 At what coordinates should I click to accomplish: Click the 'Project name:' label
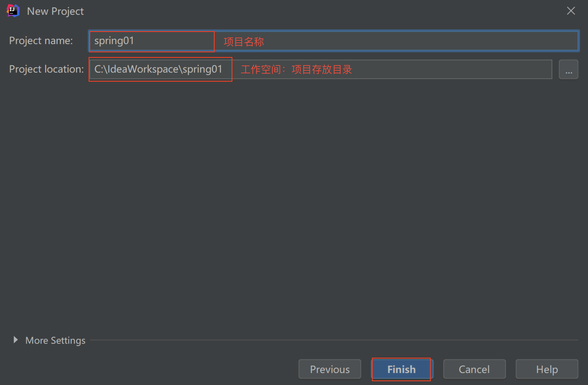(x=41, y=41)
